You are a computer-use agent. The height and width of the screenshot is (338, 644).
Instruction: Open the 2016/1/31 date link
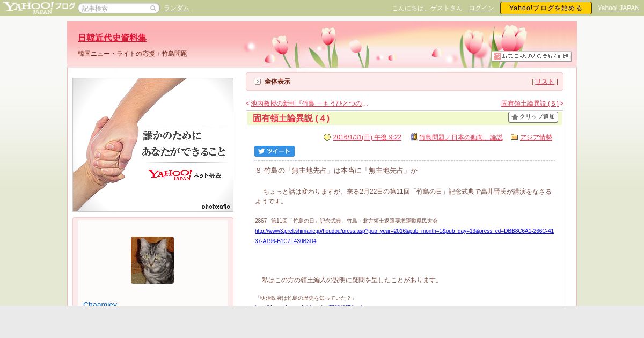tap(367, 137)
